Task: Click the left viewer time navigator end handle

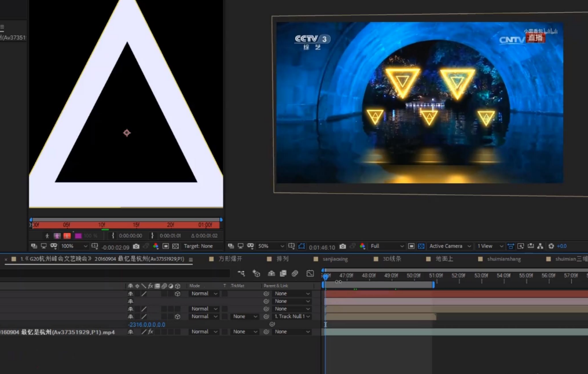Action: [221, 220]
